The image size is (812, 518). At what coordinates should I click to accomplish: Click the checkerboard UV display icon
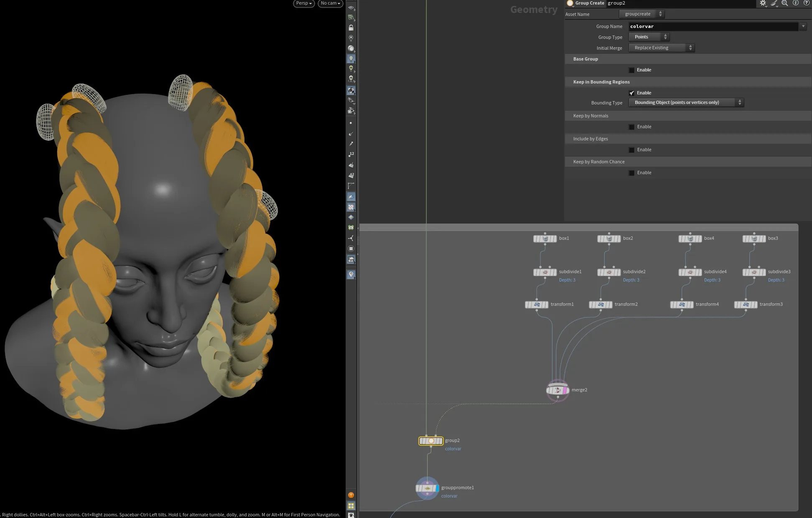pos(351,207)
